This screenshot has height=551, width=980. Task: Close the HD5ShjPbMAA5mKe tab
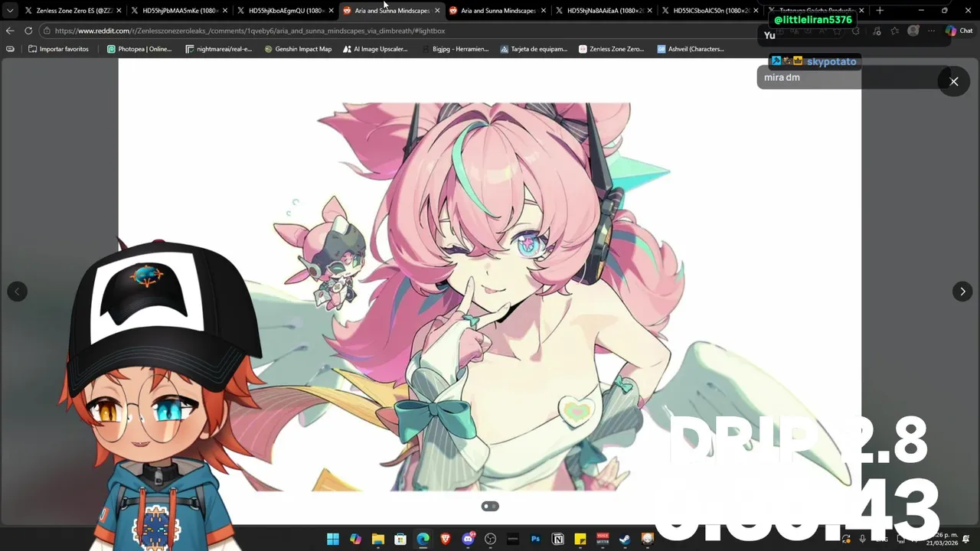(x=225, y=11)
